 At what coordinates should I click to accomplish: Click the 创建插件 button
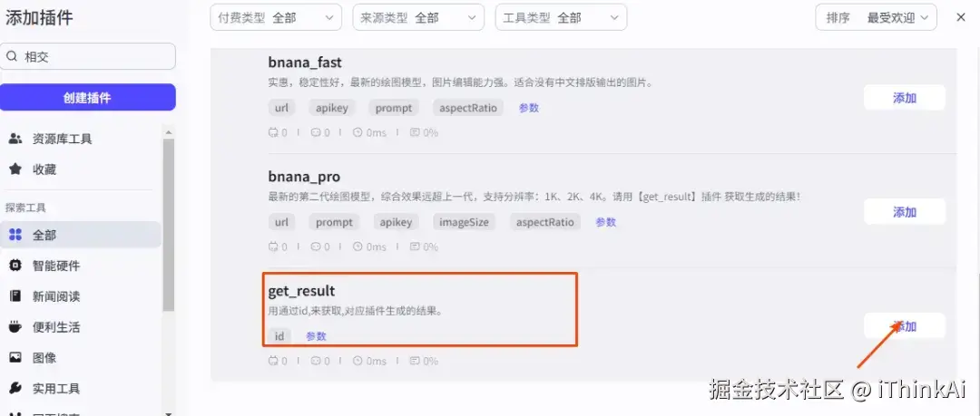(87, 98)
